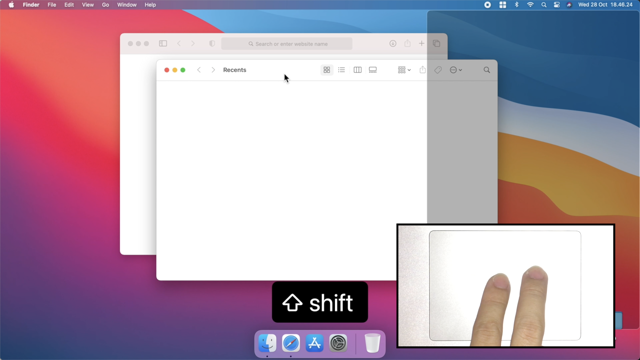
Task: Open the Finder action menu
Action: coord(456,70)
